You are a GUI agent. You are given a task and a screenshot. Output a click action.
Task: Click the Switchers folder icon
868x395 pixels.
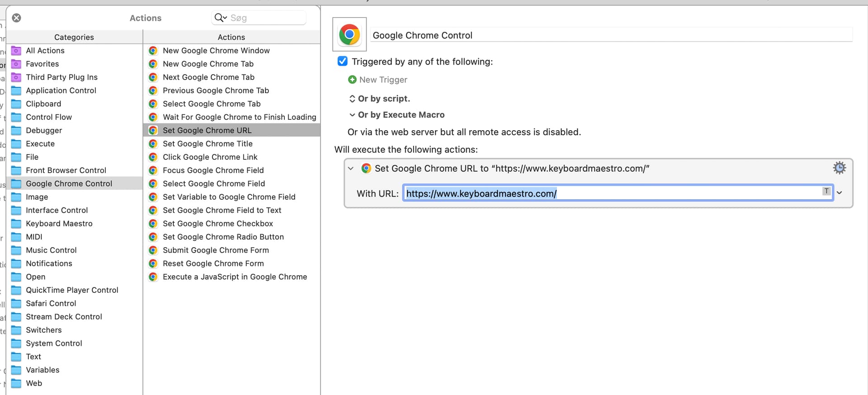pyautogui.click(x=16, y=330)
